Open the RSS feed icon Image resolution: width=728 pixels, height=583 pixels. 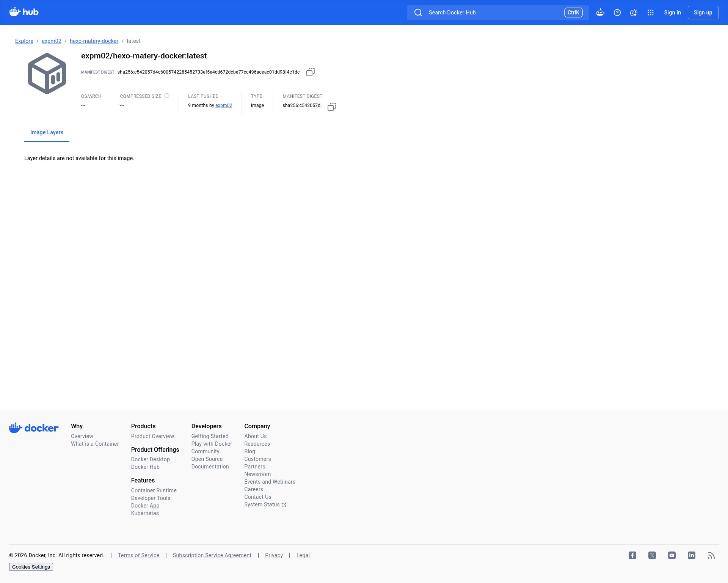(x=711, y=555)
